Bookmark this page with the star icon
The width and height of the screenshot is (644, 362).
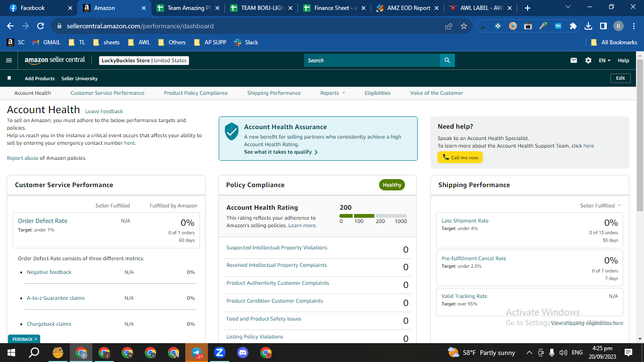point(464,26)
